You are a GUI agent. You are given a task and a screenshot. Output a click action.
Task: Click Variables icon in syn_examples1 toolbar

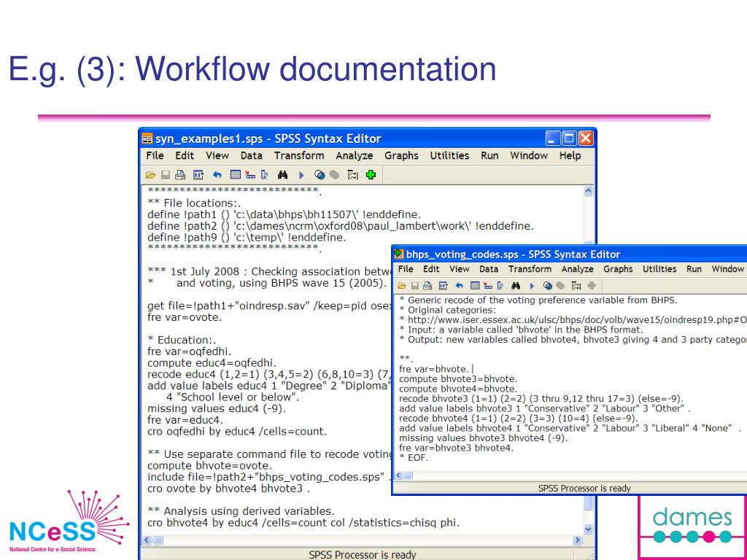tap(264, 175)
